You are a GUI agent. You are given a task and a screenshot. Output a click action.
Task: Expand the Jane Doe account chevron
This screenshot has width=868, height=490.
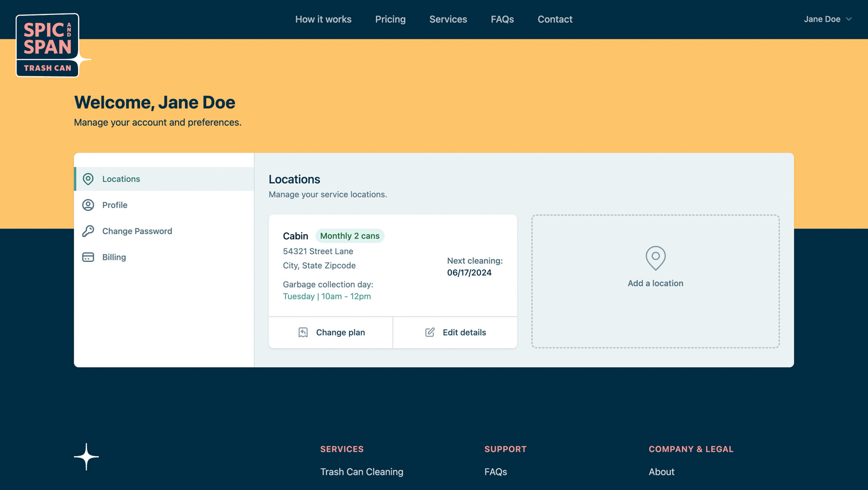coord(849,19)
